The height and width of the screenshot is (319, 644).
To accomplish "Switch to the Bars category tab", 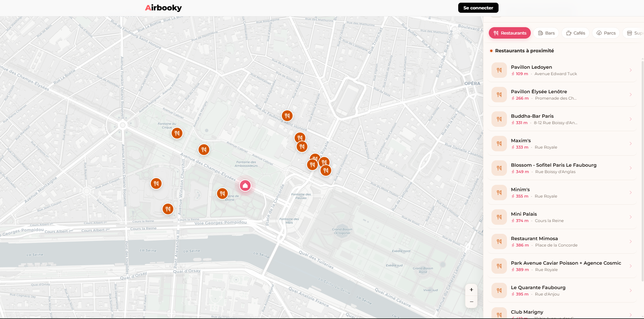I will [546, 33].
